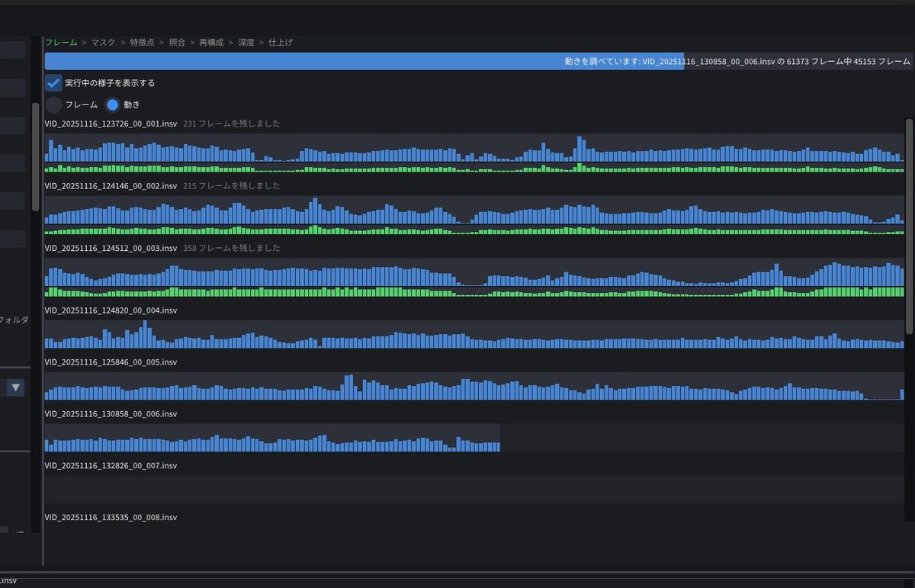Select file name VID_20251116_124512_00_003.insv
This screenshot has height=588, width=915.
[x=111, y=249]
